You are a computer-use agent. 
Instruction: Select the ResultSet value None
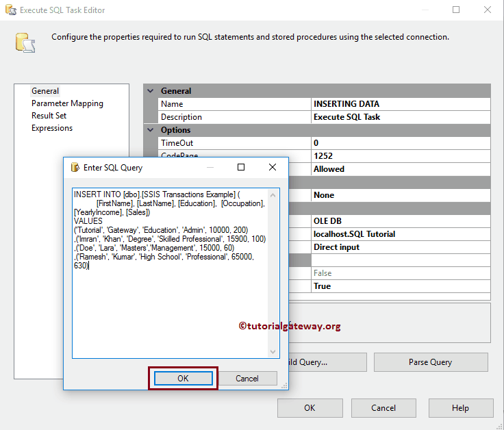pyautogui.click(x=401, y=195)
